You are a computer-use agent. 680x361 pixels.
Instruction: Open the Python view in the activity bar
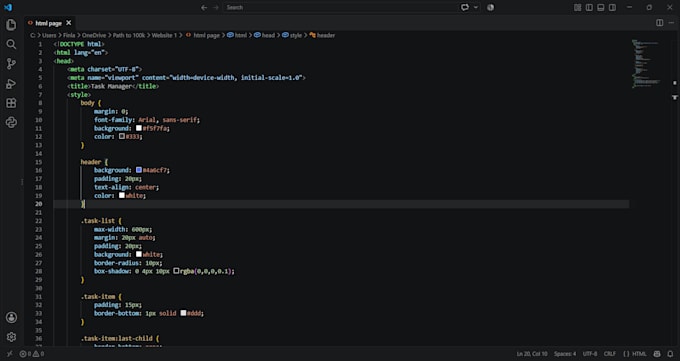11,122
